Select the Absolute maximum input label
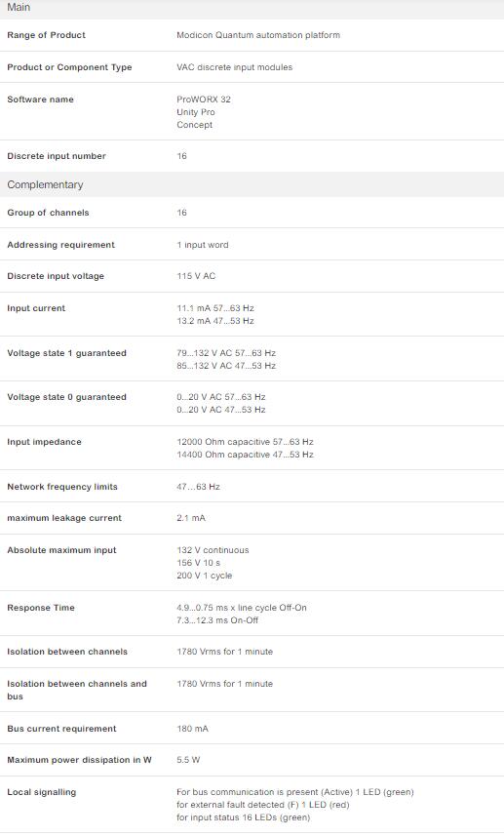The width and height of the screenshot is (504, 836). coord(61,550)
